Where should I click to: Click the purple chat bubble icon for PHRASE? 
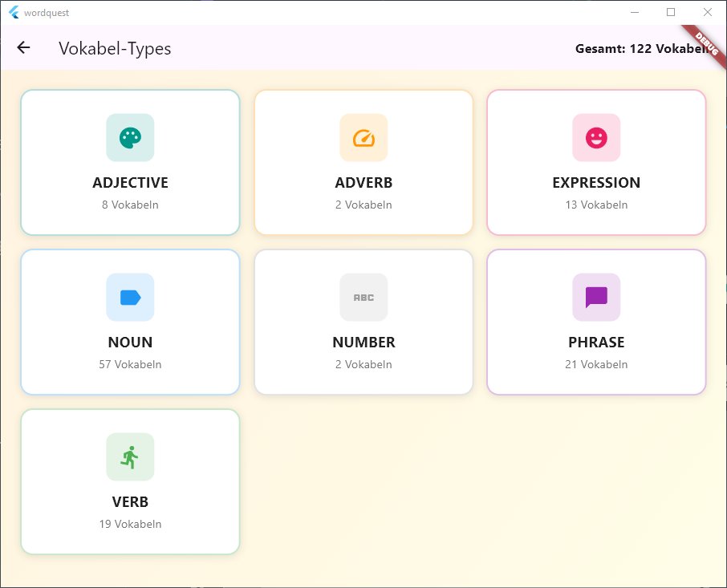click(596, 297)
